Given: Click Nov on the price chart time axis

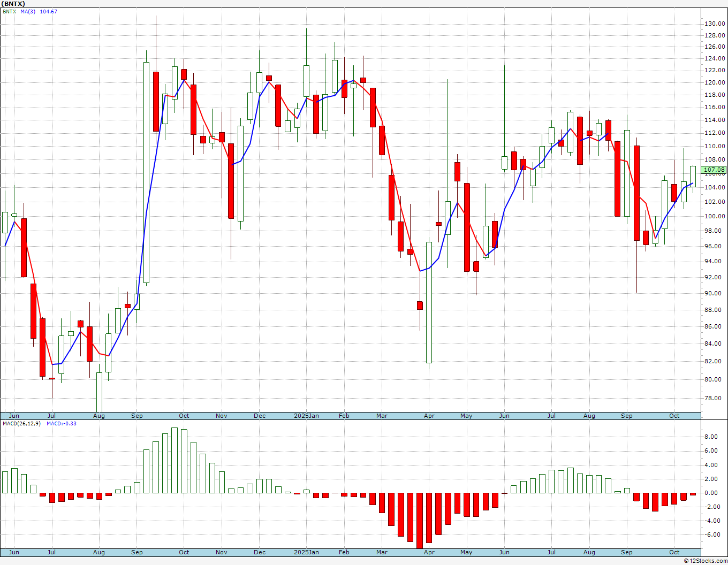Looking at the screenshot, I should point(222,416).
